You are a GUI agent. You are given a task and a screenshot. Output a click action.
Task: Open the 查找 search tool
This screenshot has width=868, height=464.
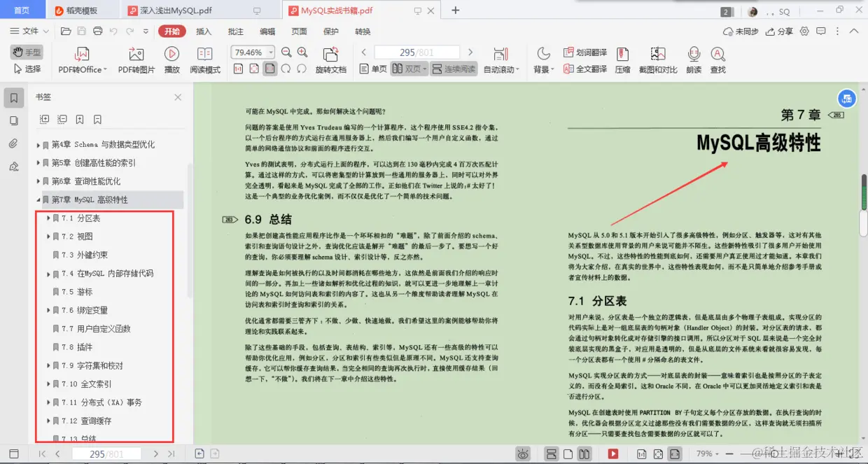[717, 61]
